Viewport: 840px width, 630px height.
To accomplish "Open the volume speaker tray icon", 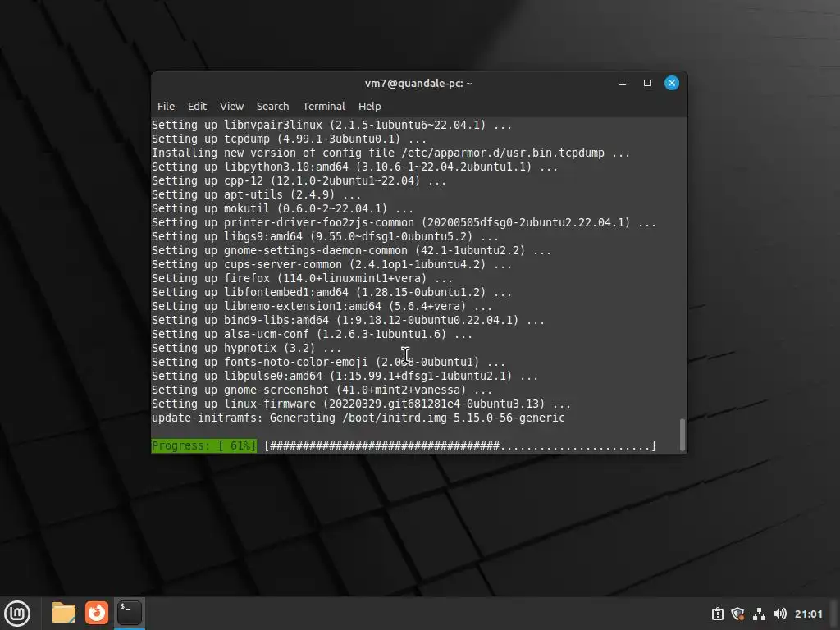I will tap(780, 614).
